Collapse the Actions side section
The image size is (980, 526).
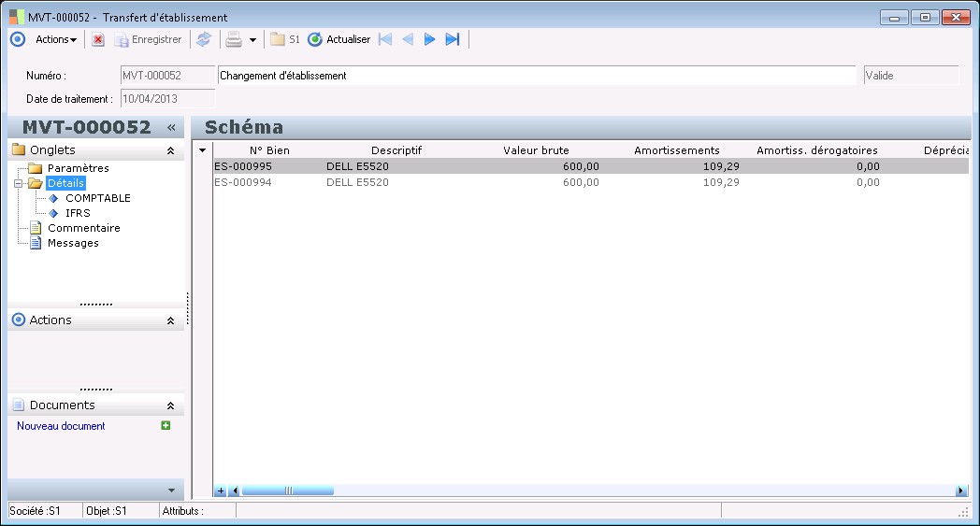pos(170,320)
